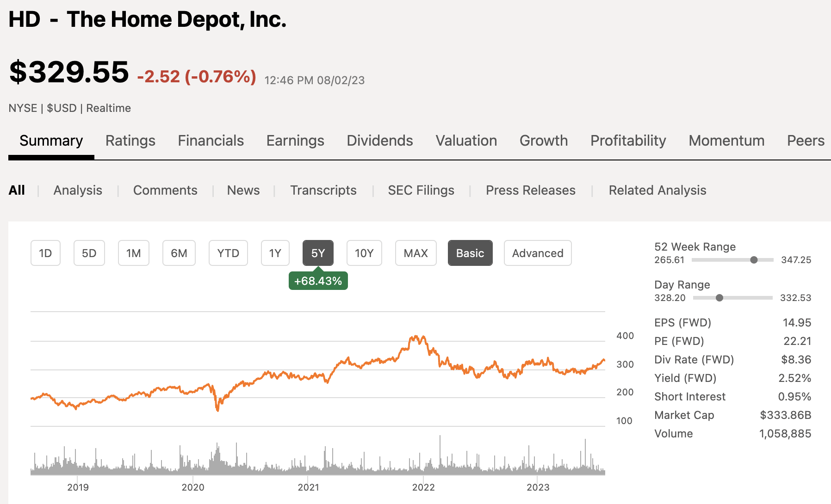Click the timestamp 12:46 PM 08/02/23
Screen dimensions: 831x504
315,80
